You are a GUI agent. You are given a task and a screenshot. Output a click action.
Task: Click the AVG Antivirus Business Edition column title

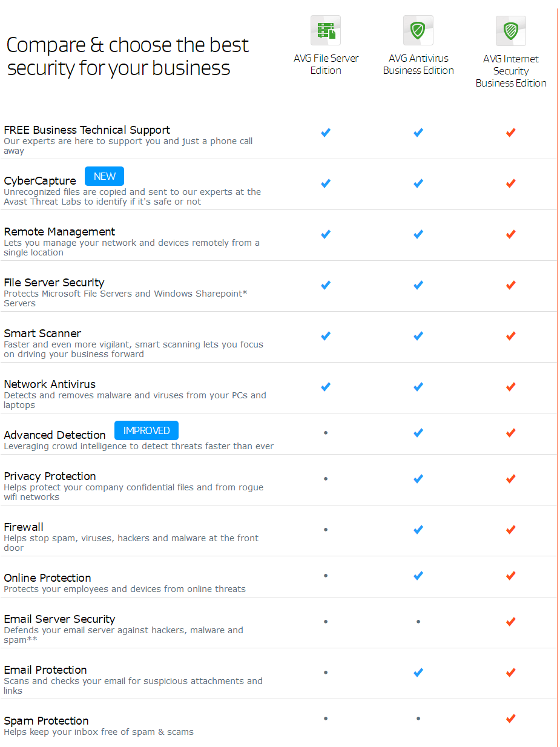tap(418, 64)
